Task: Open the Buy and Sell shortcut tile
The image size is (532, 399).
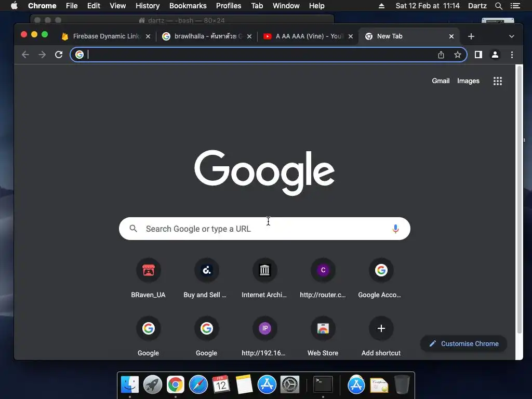Action: 206,279
